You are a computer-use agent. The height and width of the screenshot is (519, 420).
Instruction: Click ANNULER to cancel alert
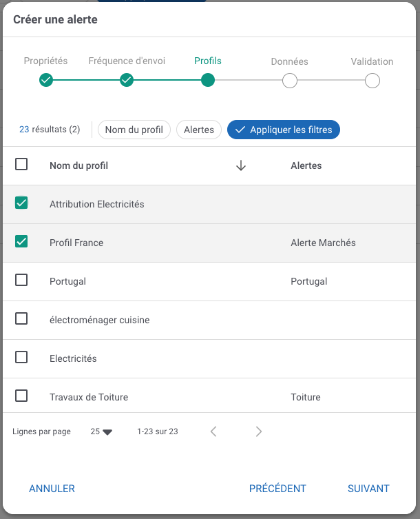(52, 489)
